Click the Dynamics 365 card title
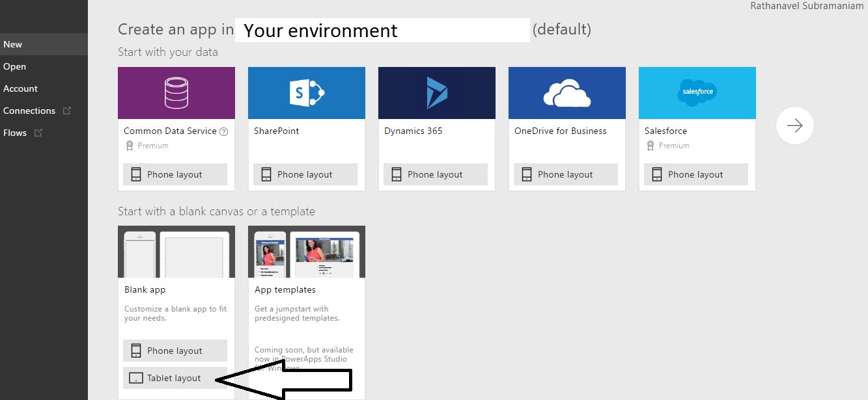Viewport: 868px width, 400px height. (x=413, y=131)
